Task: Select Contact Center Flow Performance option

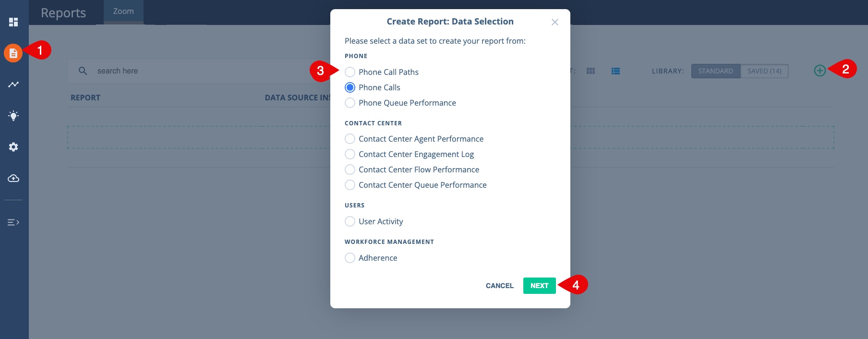Action: [350, 169]
